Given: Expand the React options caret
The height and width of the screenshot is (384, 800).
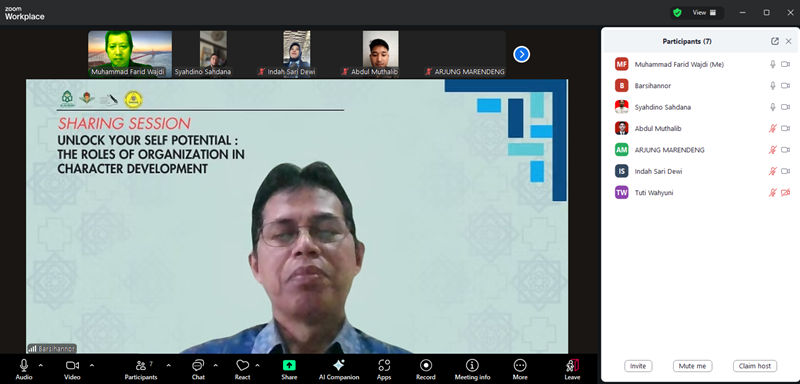Looking at the screenshot, I should (257, 365).
